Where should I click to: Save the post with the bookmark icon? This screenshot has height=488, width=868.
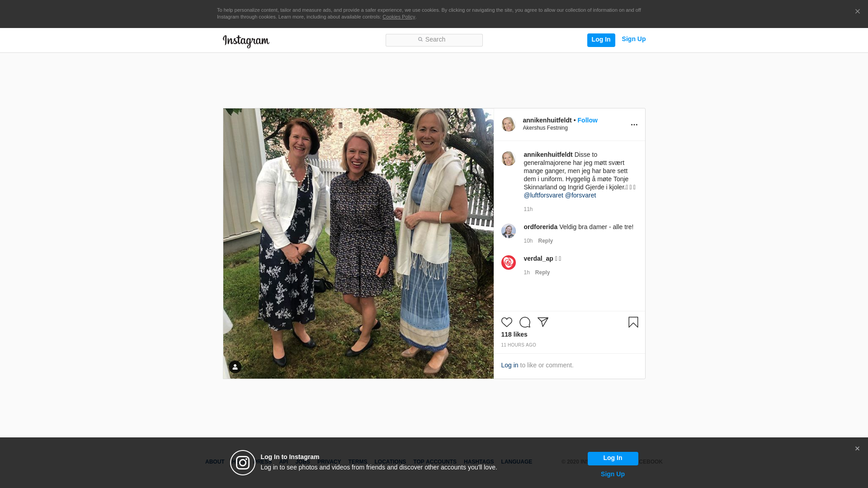tap(633, 322)
